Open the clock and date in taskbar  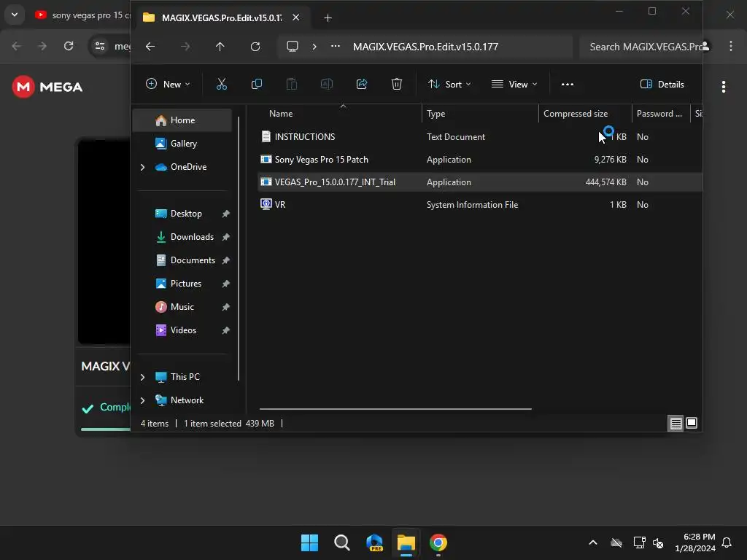[694, 542]
